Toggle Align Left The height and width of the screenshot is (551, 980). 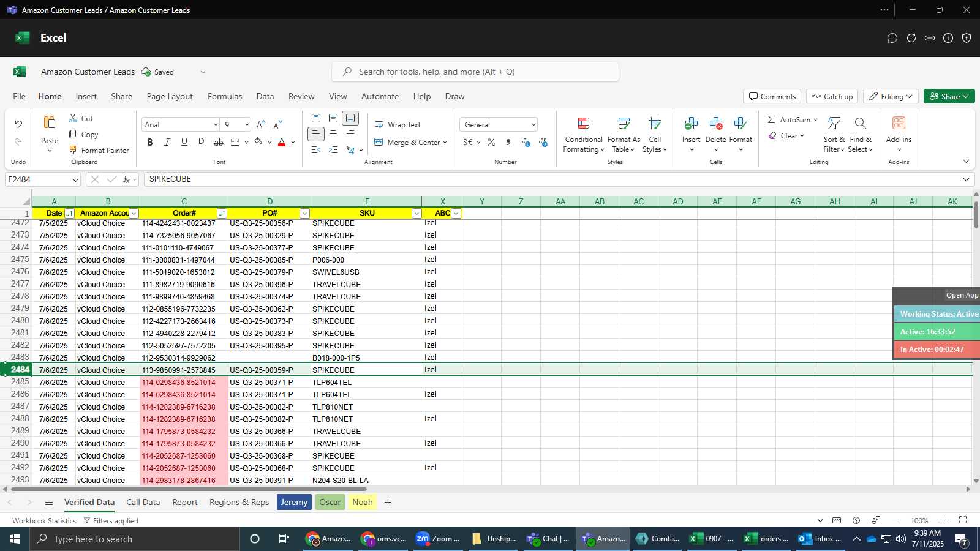coord(316,134)
